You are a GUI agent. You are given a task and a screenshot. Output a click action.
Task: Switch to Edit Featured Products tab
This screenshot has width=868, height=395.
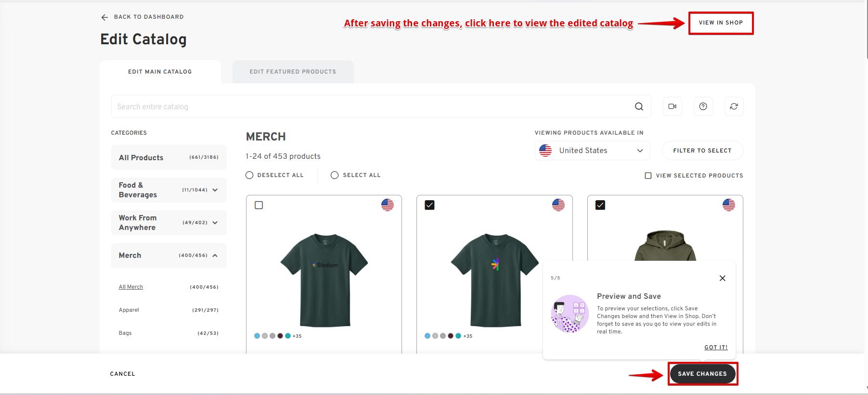(x=293, y=72)
